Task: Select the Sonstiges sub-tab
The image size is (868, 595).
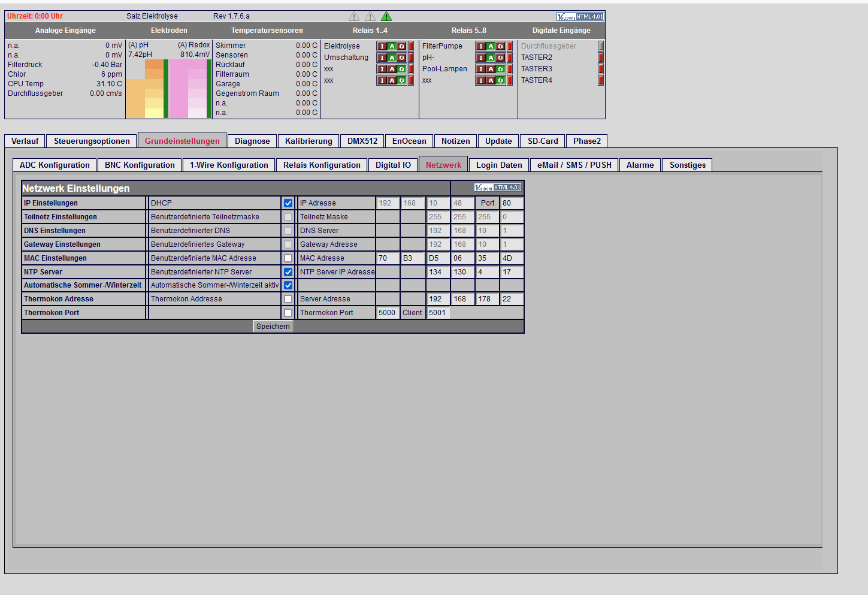Action: [x=688, y=165]
